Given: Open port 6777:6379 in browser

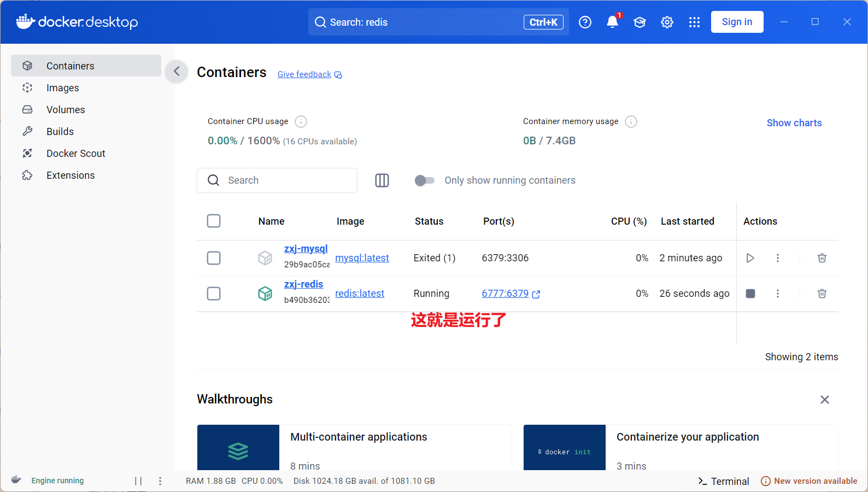Looking at the screenshot, I should [511, 294].
